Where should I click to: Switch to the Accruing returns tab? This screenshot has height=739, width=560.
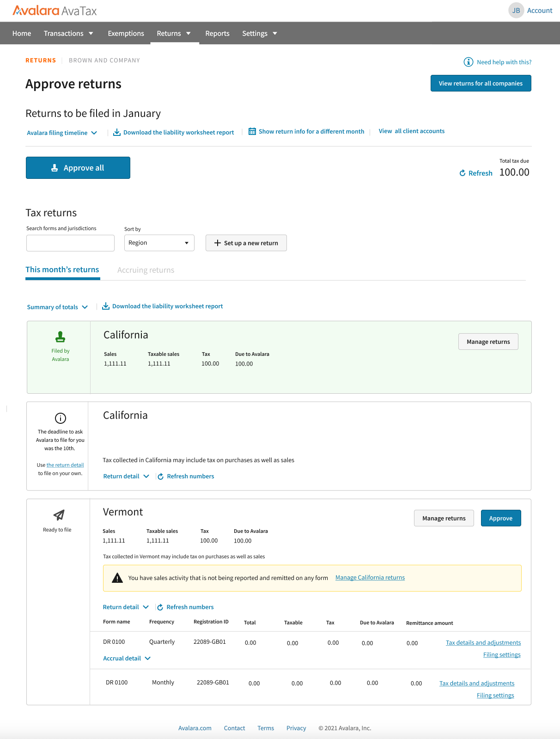click(146, 270)
